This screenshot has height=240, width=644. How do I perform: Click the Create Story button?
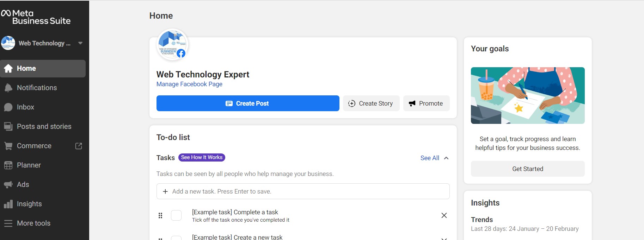(x=371, y=103)
